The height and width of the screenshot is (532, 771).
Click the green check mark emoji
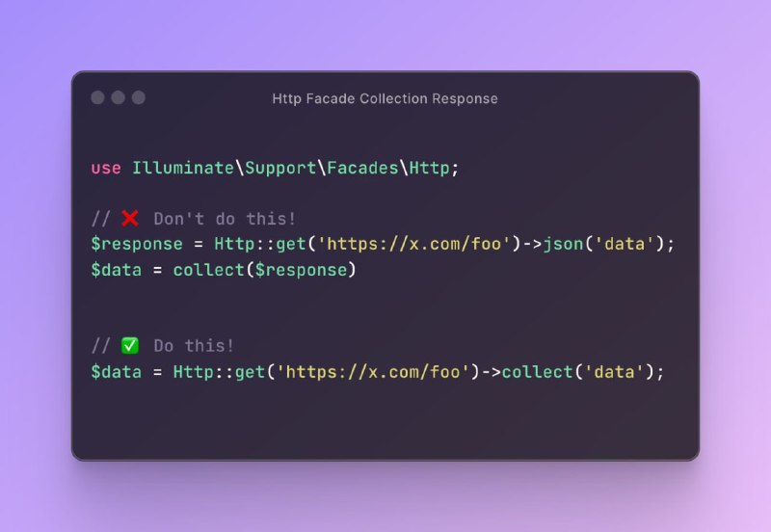[130, 346]
